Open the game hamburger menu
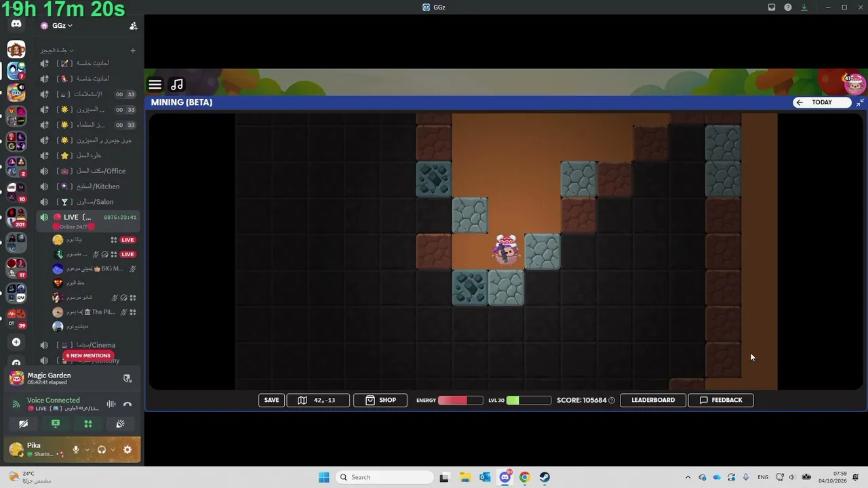Image resolution: width=868 pixels, height=488 pixels. point(155,85)
